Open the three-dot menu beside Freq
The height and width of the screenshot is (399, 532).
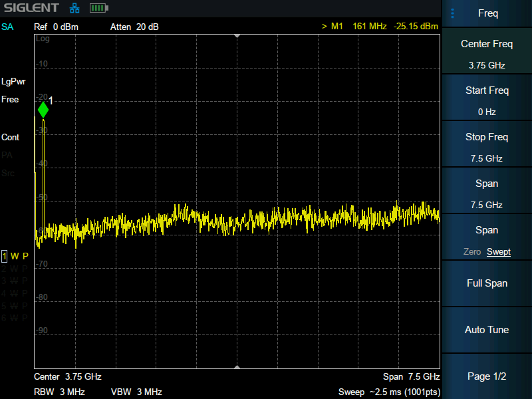coord(453,13)
